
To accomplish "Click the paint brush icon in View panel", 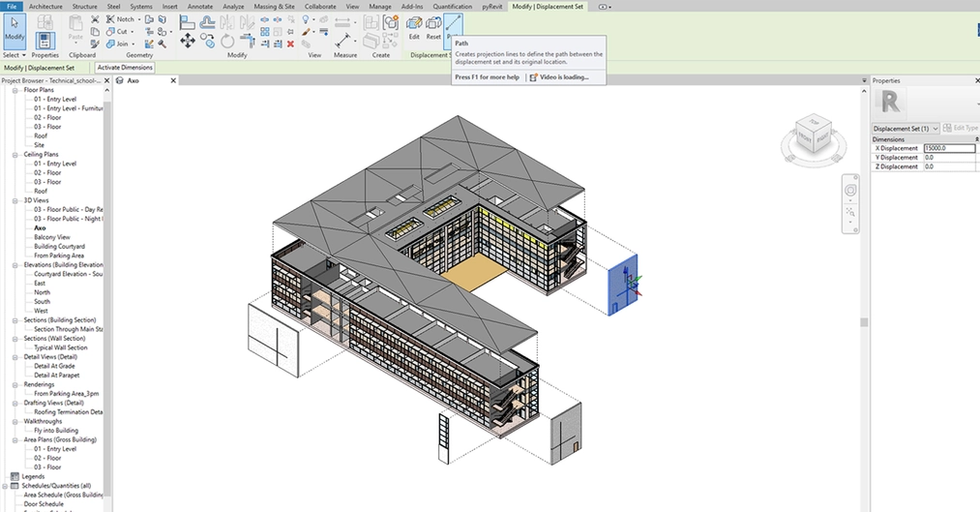I will point(306,32).
